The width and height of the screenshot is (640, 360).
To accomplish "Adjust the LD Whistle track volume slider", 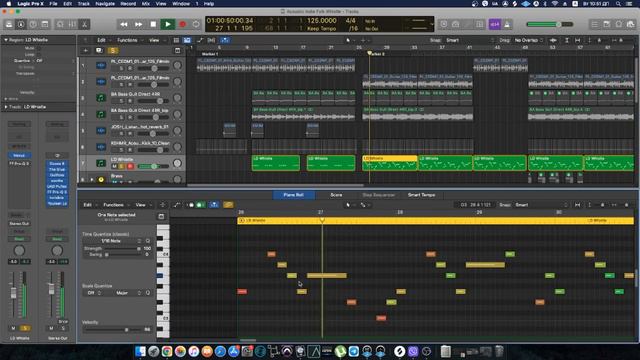I will pyautogui.click(x=154, y=166).
